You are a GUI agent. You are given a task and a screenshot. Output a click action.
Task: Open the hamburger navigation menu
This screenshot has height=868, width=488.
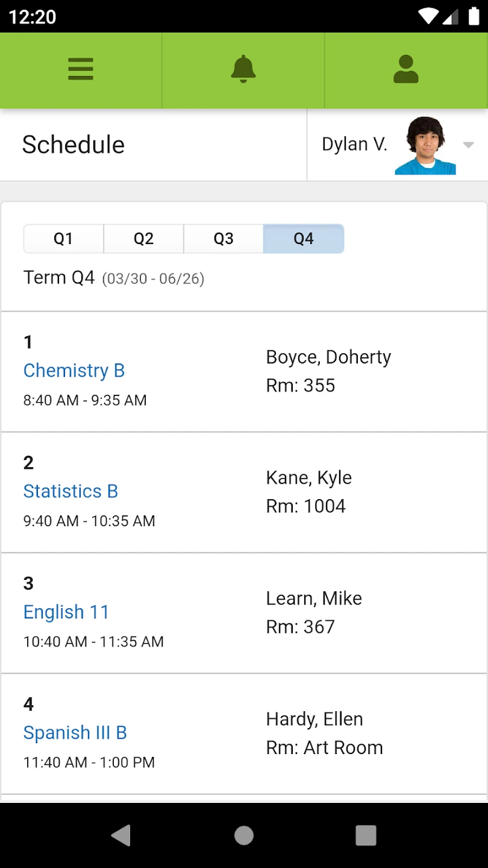point(81,69)
